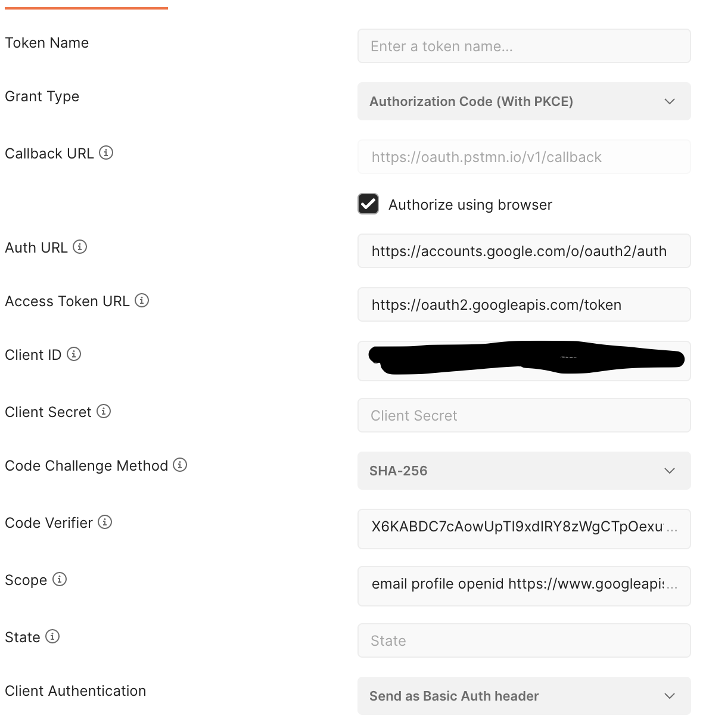This screenshot has height=728, width=709.
Task: Uncheck the Authorize using browser checkbox
Action: pyautogui.click(x=368, y=204)
